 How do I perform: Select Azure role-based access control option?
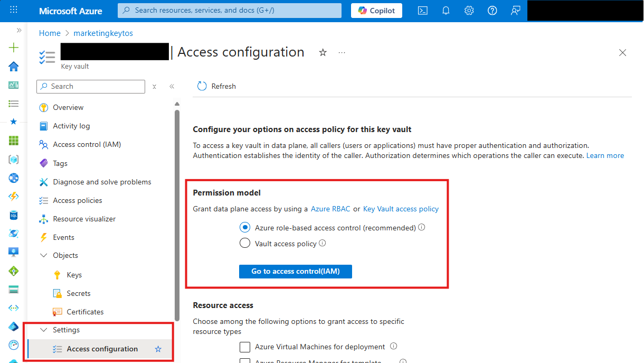(x=245, y=228)
